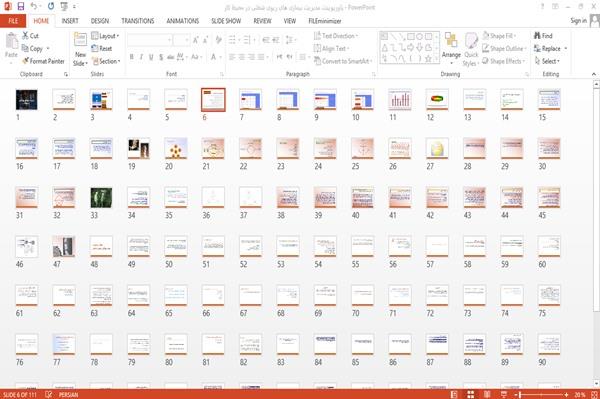Open Clipboard dialog launcher

[x=66, y=74]
